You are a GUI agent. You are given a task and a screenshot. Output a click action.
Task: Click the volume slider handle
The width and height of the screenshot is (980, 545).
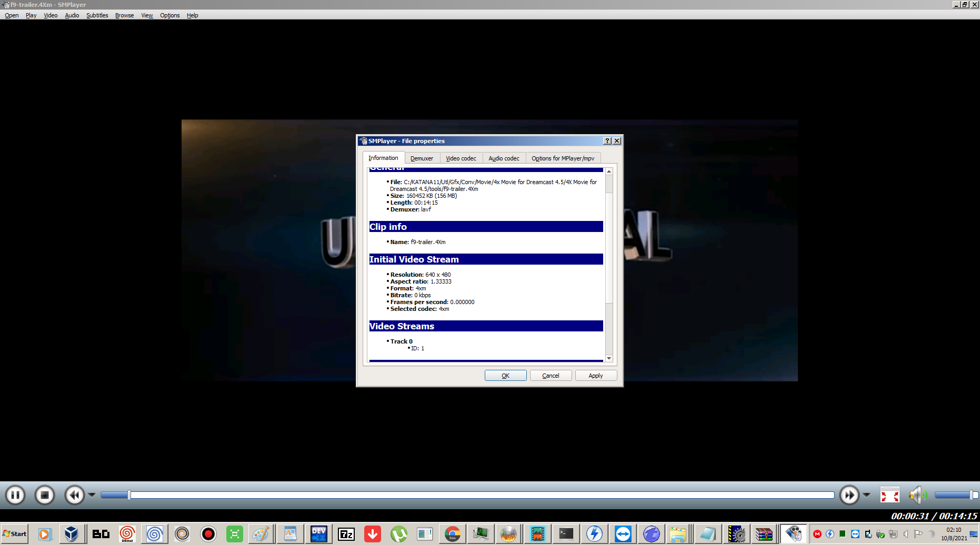[x=972, y=495]
